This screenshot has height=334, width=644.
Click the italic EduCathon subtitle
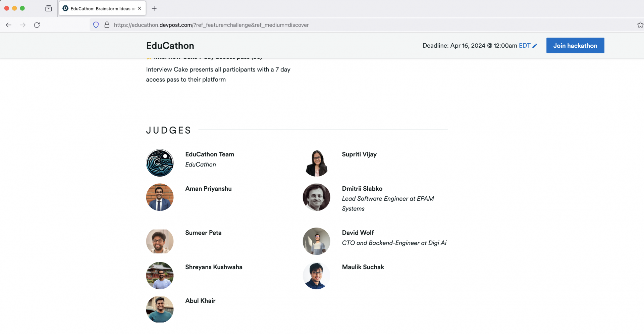click(x=201, y=164)
